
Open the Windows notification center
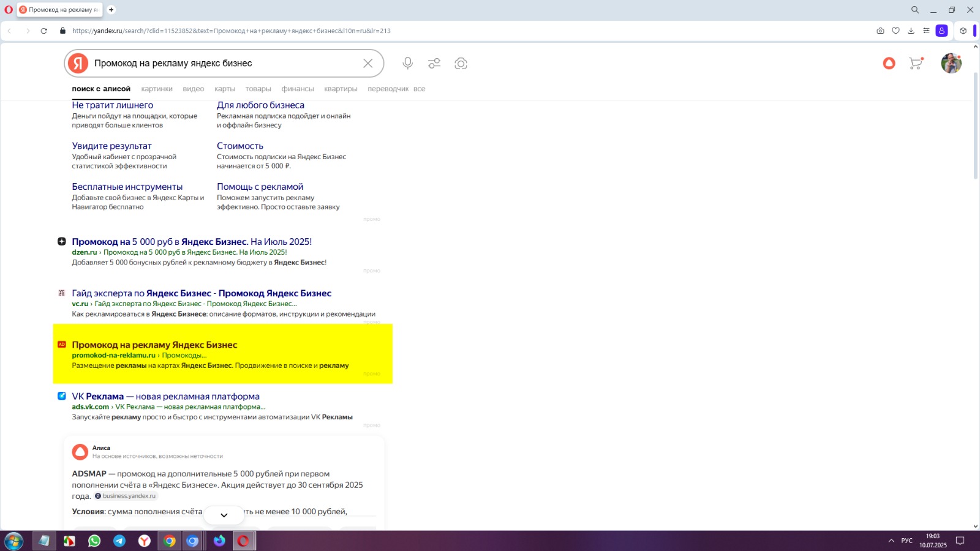(960, 541)
